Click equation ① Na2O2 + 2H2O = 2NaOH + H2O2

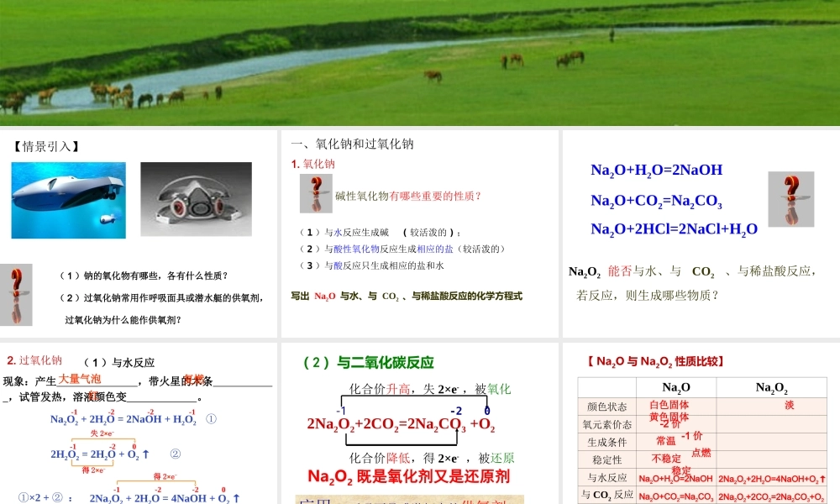[x=123, y=417]
